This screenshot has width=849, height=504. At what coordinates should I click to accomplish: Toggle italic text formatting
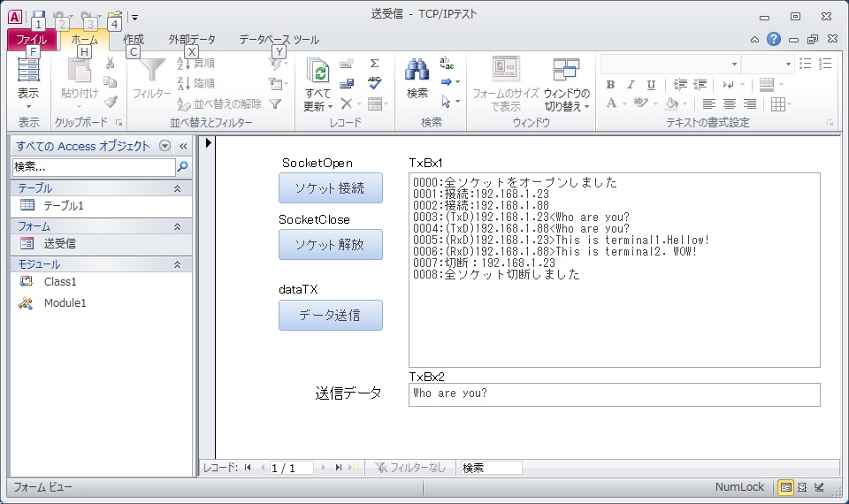(x=631, y=85)
